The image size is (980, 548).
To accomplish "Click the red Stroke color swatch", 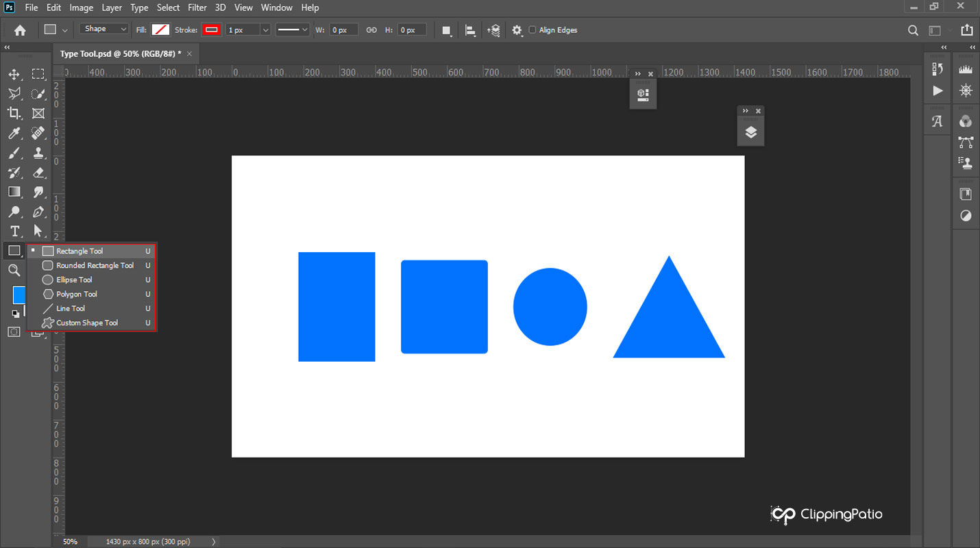I will (211, 30).
